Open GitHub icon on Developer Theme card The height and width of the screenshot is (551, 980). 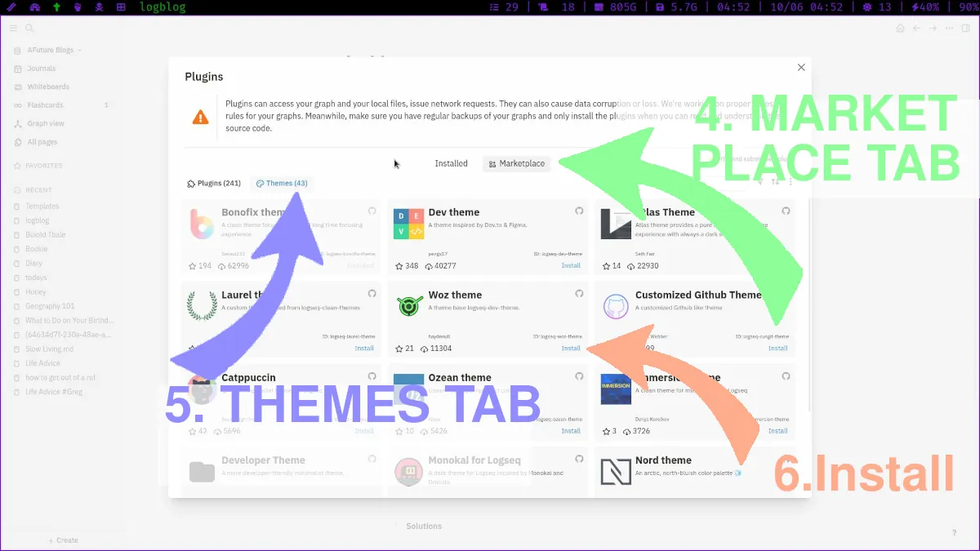point(372,459)
